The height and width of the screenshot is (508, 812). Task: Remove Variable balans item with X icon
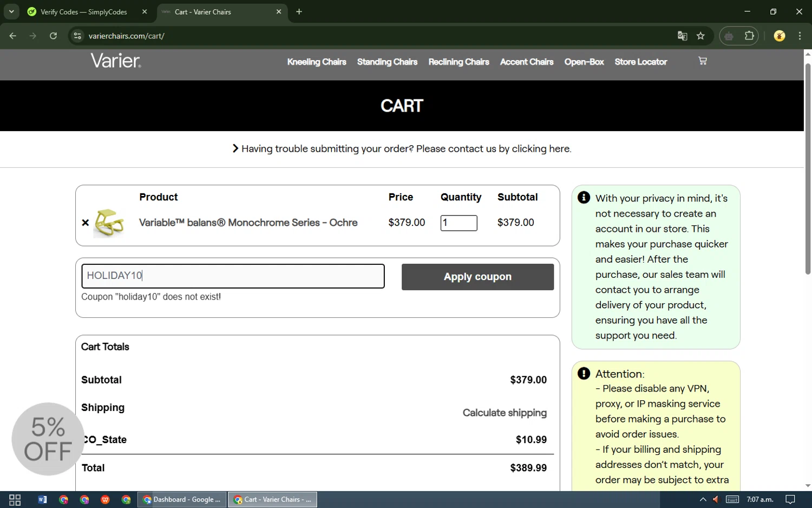(85, 223)
